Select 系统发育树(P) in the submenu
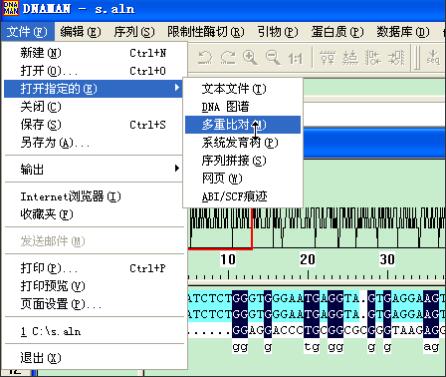The height and width of the screenshot is (377, 446). pyautogui.click(x=243, y=143)
